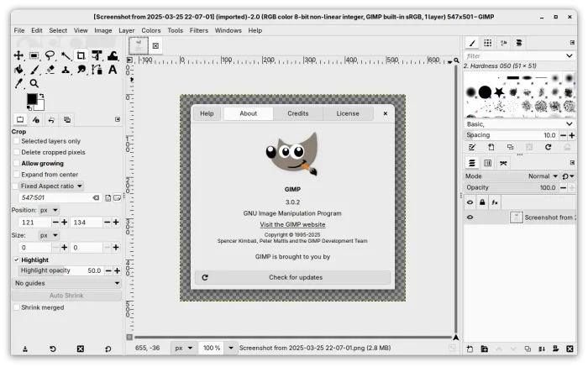Open the Size unit px dropdown

49,235
